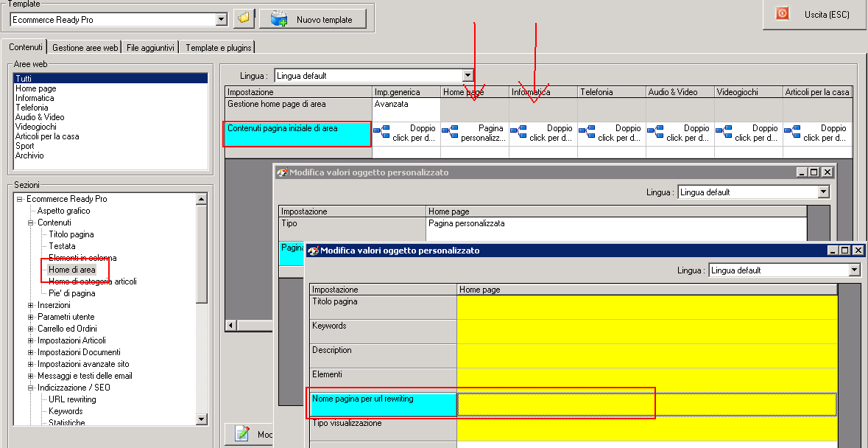Open the main Lingua dropdown above the grid
The width and height of the screenshot is (868, 448).
[467, 75]
